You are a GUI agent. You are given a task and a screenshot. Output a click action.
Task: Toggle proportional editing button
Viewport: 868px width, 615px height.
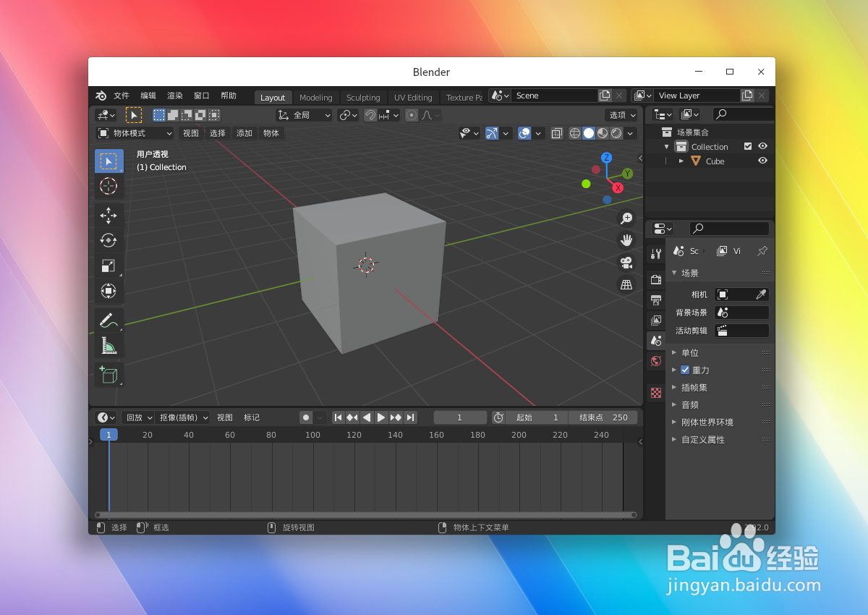point(412,115)
